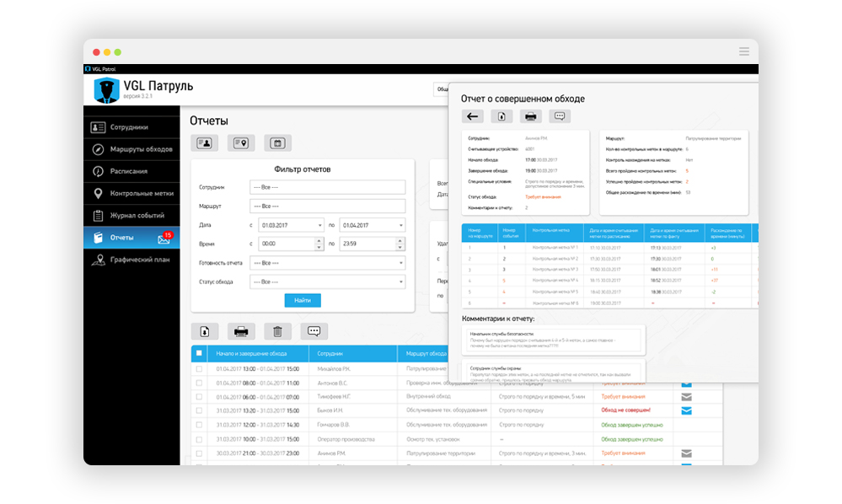Click Контрольная метка № 1 in detail table

pos(555,248)
